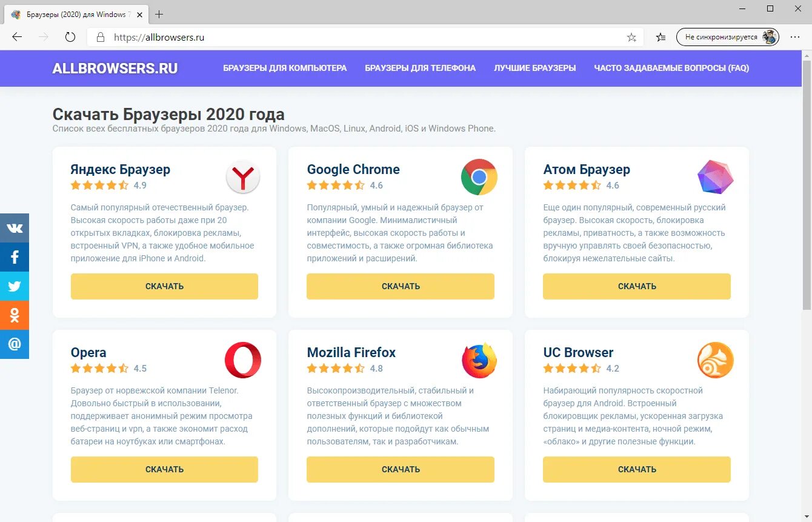
Task: Click the Google Chrome logo icon
Action: click(x=479, y=176)
